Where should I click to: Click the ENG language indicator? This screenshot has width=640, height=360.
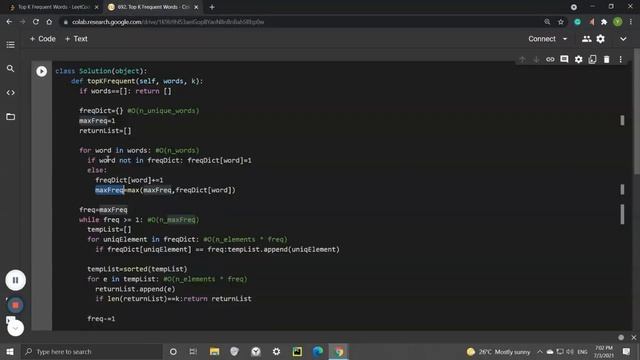(582, 352)
